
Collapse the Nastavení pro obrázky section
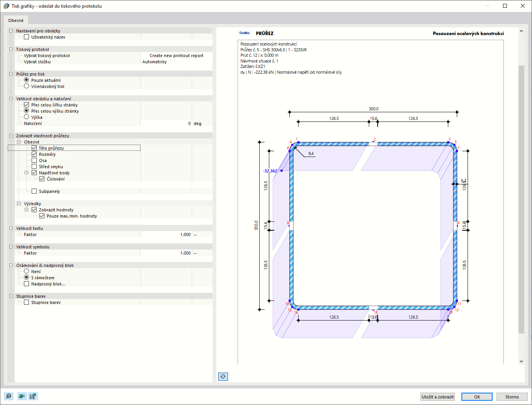coord(11,31)
